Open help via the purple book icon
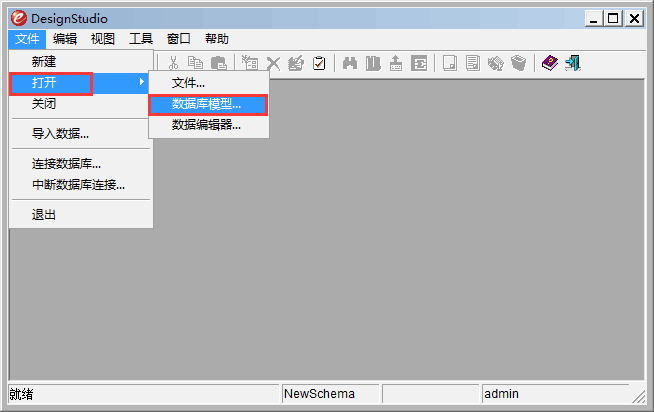The image size is (654, 412). point(550,63)
